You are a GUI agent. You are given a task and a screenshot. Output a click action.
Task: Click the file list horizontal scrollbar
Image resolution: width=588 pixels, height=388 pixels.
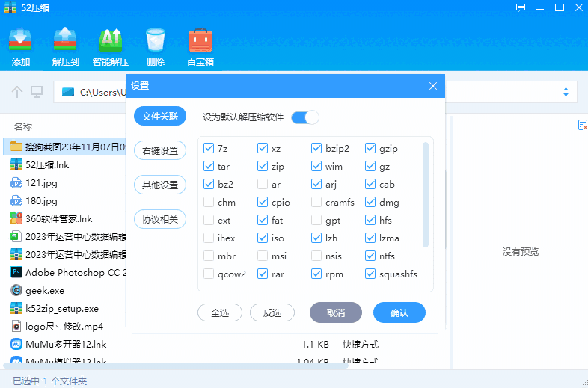[176, 365]
